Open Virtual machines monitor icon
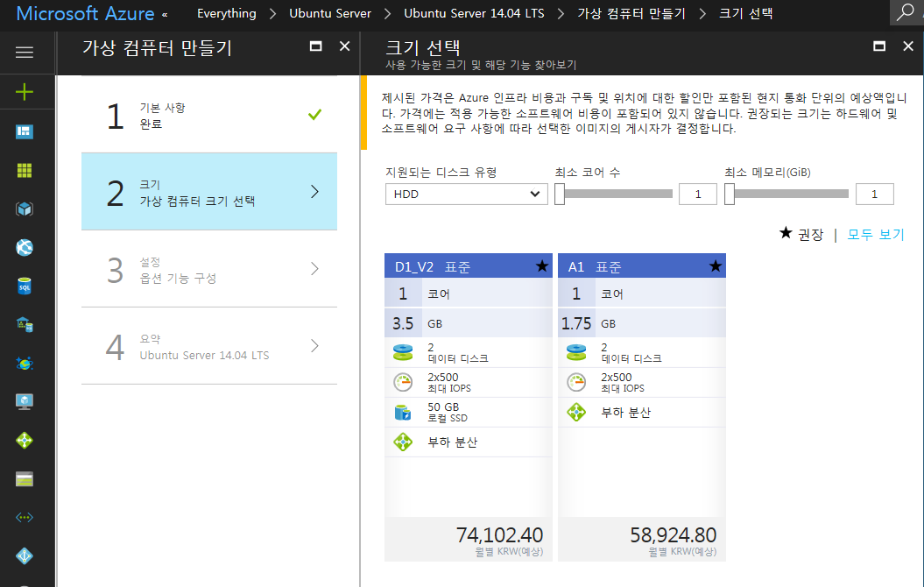Viewport: 924px width, 587px height. pos(25,401)
